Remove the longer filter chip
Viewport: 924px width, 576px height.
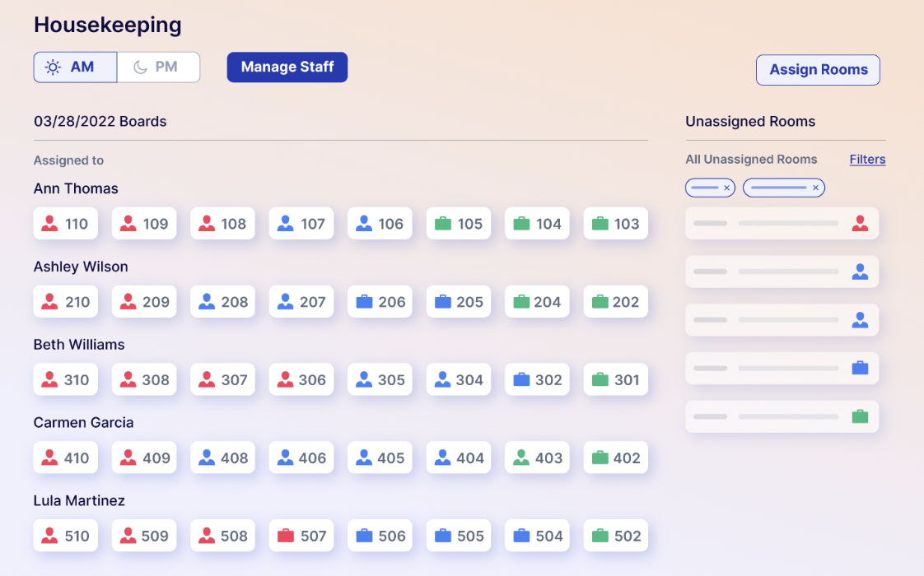tap(815, 188)
